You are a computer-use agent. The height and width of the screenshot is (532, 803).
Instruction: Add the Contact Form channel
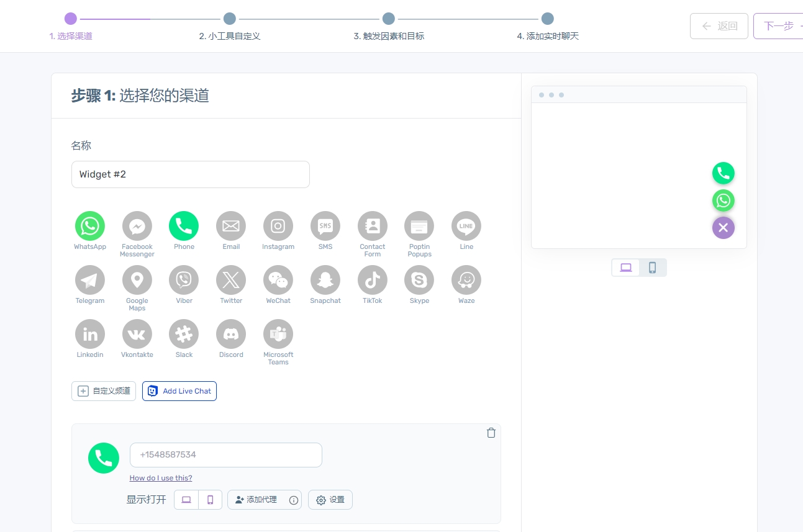(373, 226)
